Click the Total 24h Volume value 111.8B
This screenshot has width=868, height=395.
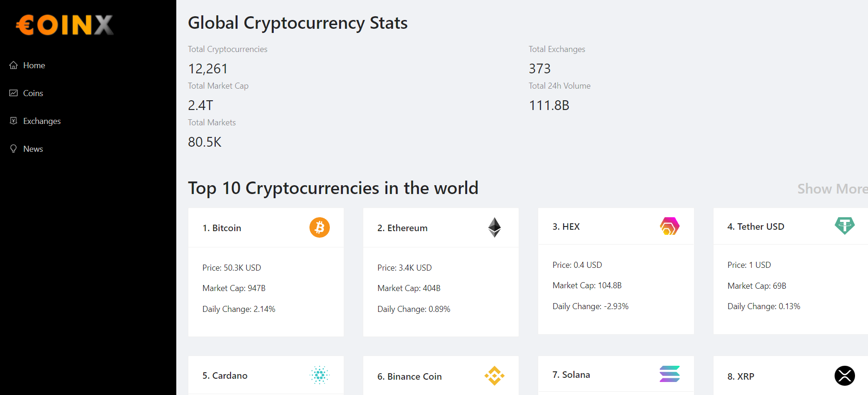pyautogui.click(x=549, y=105)
